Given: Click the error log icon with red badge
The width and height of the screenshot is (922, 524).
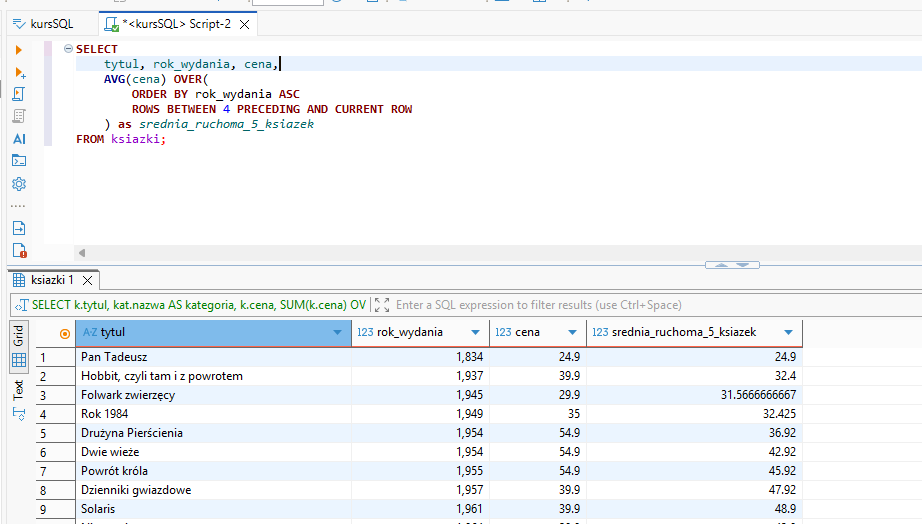Looking at the screenshot, I should 19,251.
